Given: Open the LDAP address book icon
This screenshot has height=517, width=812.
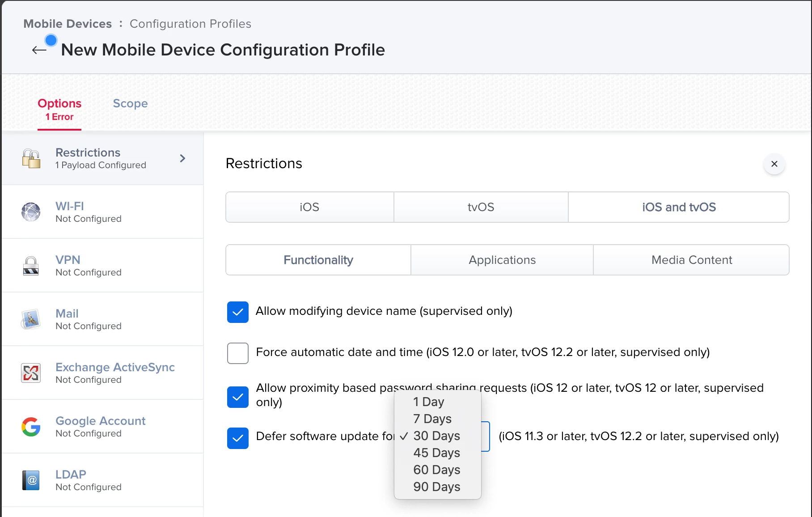Looking at the screenshot, I should [31, 480].
